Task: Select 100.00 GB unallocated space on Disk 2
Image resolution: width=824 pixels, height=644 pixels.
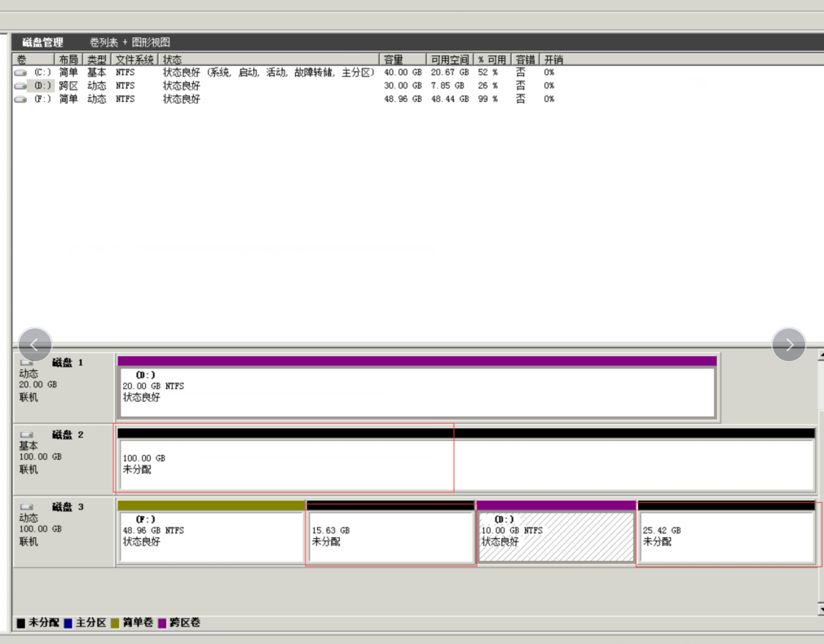Action: tap(466, 460)
